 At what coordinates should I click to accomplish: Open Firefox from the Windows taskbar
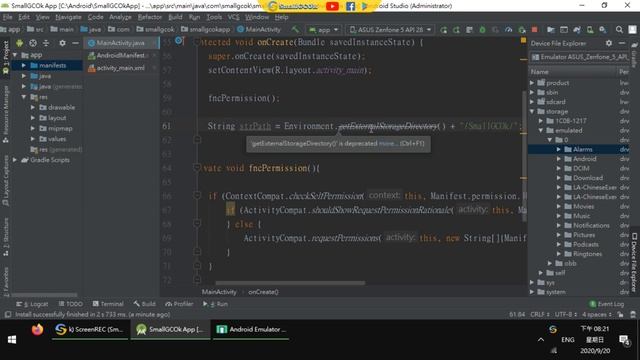point(37,329)
